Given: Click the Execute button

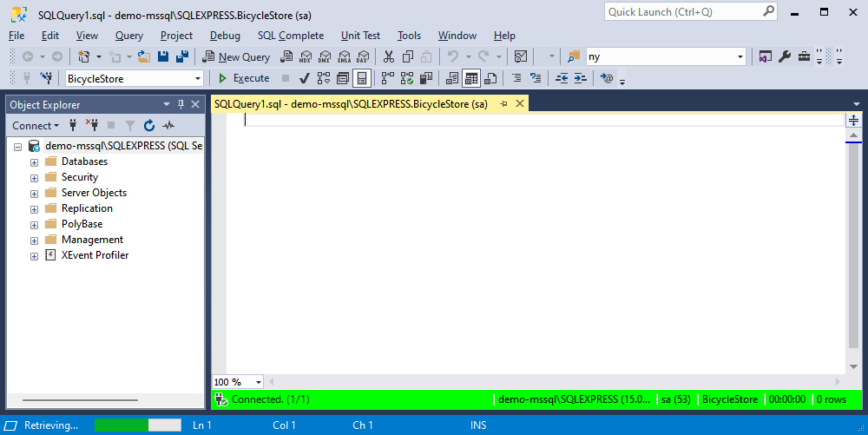Looking at the screenshot, I should coord(244,78).
